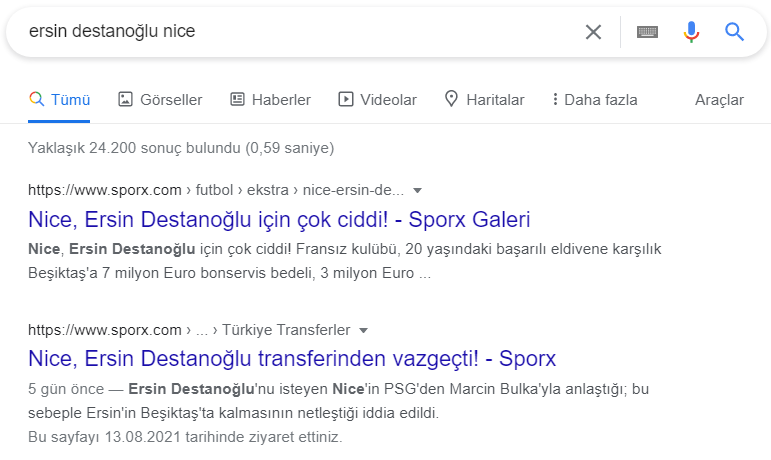Click the blue magnifier search button
This screenshot has height=460, width=771.
coord(735,32)
